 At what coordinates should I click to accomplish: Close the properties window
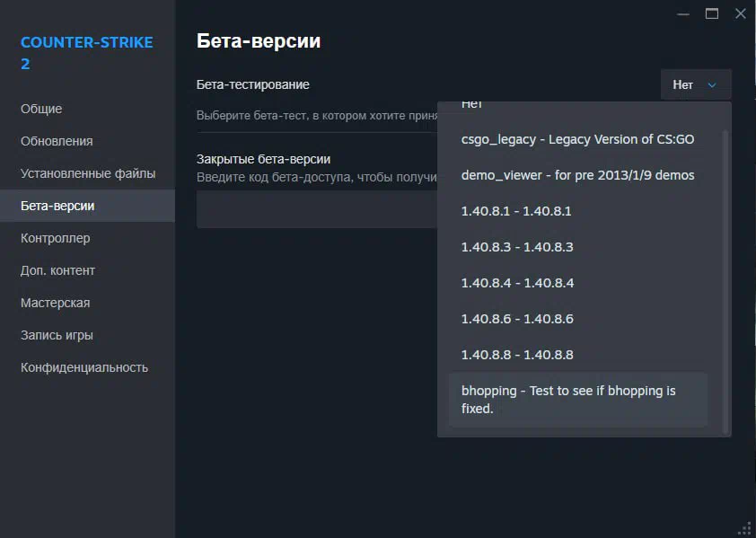pyautogui.click(x=741, y=13)
